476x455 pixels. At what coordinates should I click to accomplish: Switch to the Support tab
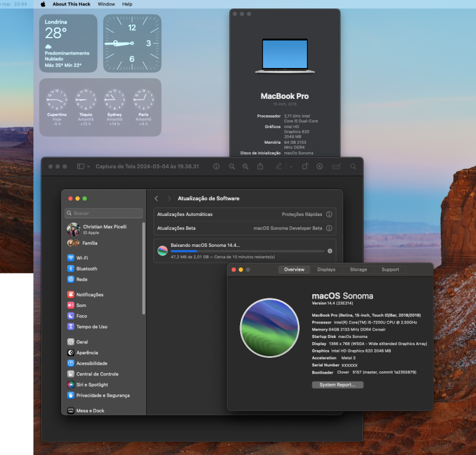click(x=390, y=269)
